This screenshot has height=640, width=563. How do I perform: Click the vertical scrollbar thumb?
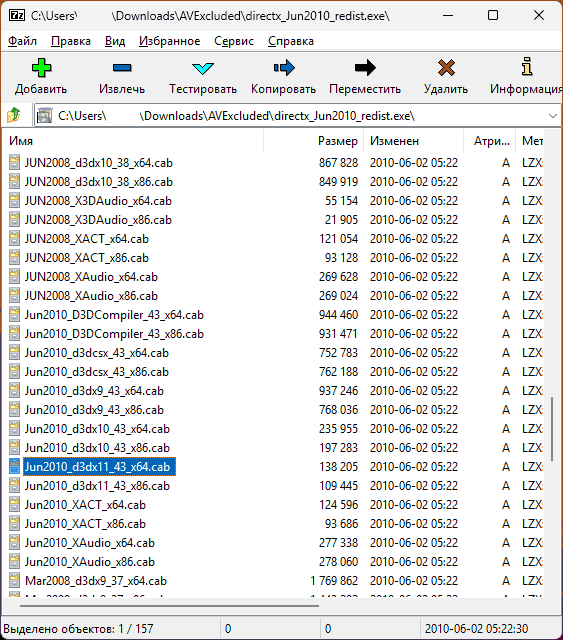point(552,429)
